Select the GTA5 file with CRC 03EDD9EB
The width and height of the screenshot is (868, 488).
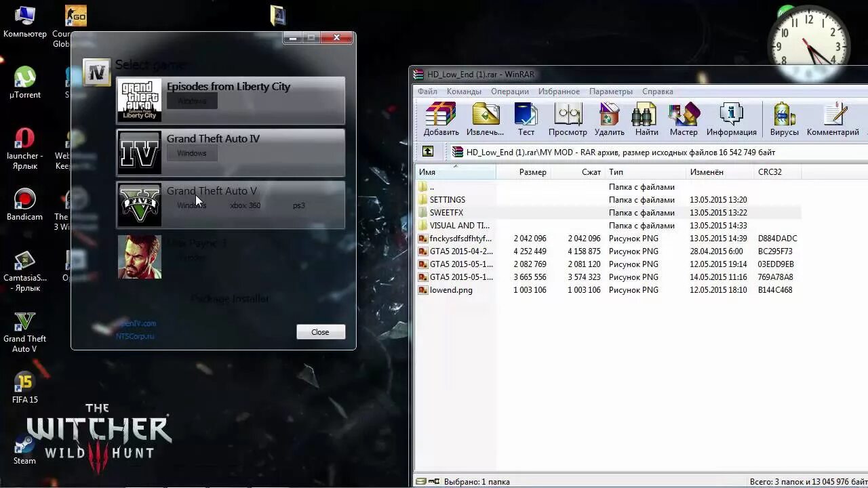click(x=608, y=264)
